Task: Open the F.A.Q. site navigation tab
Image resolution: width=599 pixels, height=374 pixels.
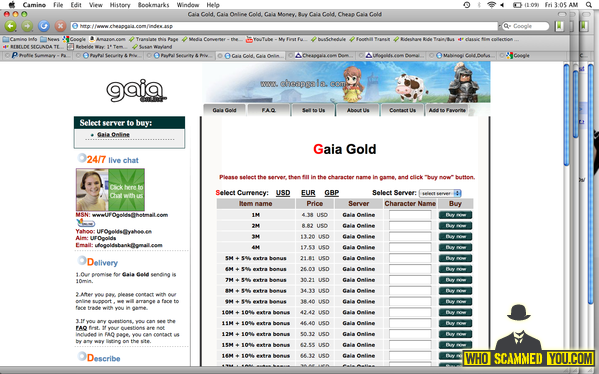Action: point(269,110)
